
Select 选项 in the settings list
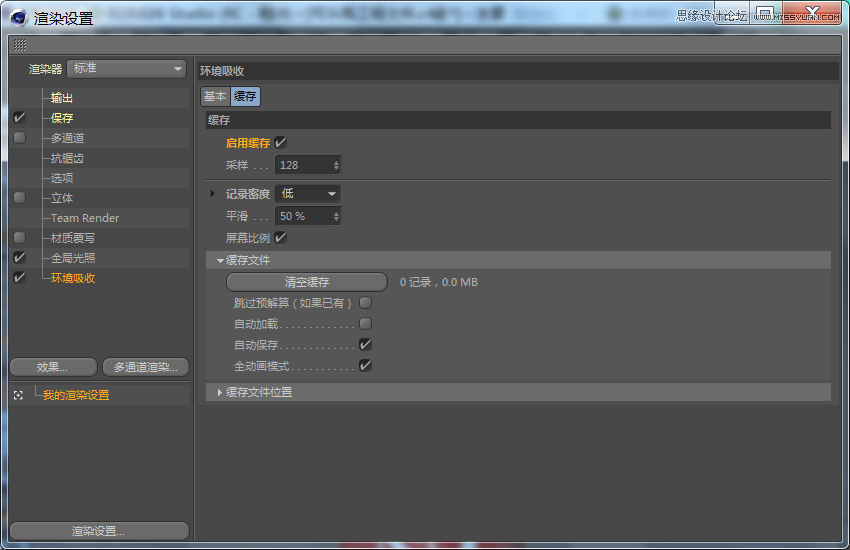point(62,178)
